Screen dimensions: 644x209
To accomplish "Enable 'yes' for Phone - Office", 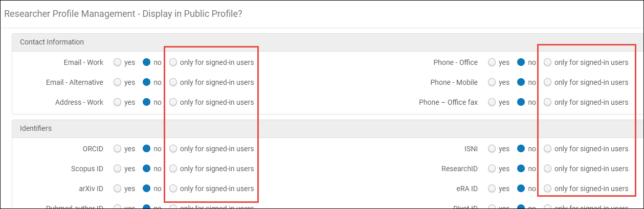I will click(492, 62).
